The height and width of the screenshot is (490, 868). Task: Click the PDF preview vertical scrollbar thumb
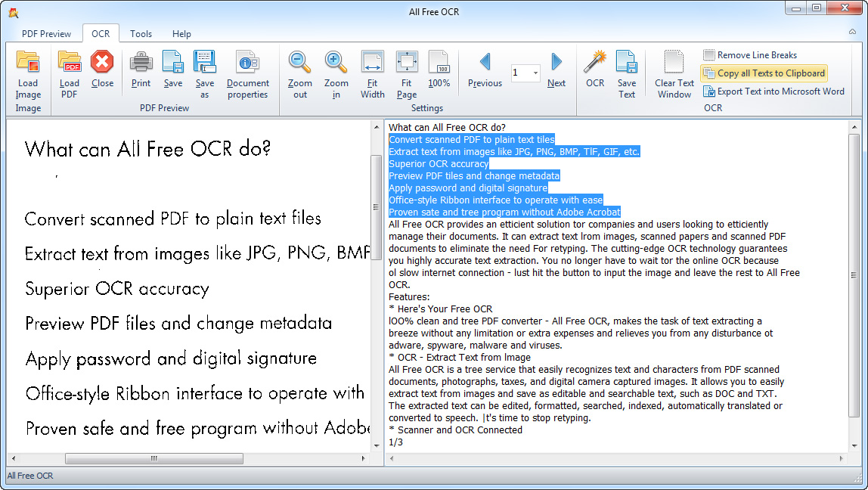pyautogui.click(x=376, y=208)
